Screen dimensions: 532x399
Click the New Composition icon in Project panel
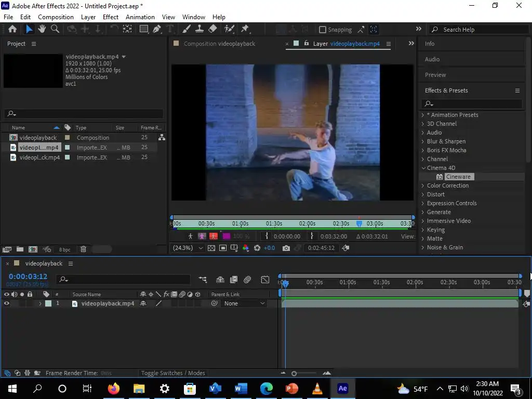click(x=33, y=249)
